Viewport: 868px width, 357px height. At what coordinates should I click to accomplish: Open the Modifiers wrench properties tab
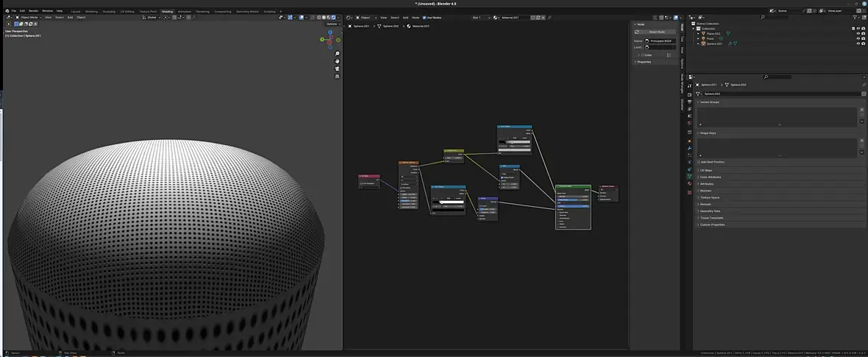[689, 149]
